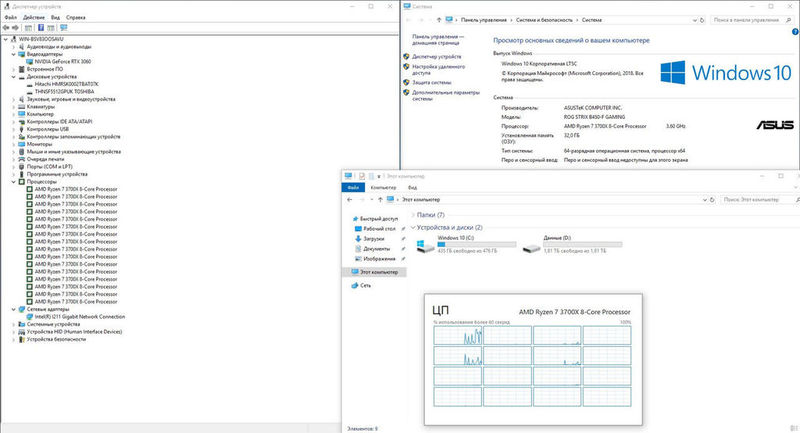Select Изображения in Explorer sidebar
This screenshot has height=433, width=800.
379,259
